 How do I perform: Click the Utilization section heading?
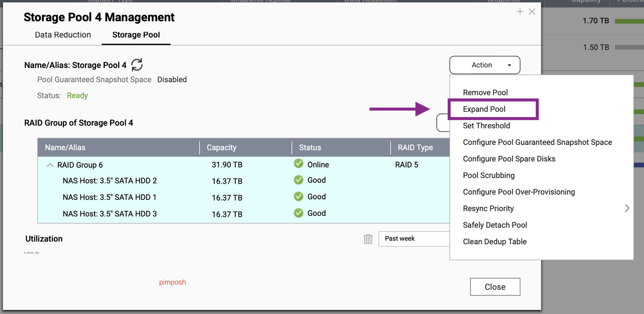44,239
